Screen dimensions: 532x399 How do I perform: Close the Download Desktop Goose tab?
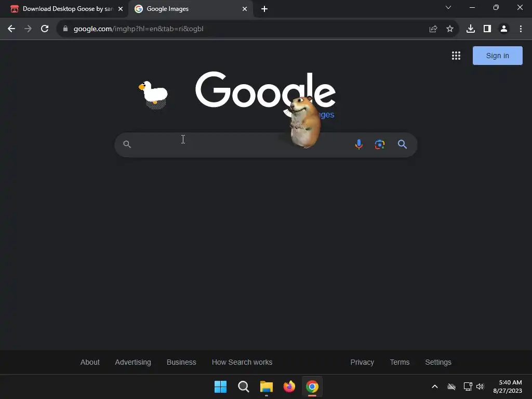121,9
